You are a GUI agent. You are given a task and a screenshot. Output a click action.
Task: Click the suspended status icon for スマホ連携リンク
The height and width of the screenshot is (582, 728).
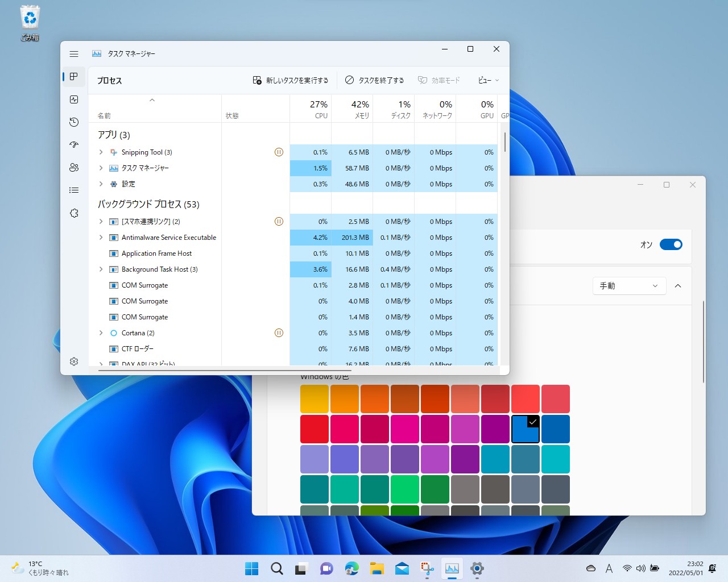pos(279,222)
